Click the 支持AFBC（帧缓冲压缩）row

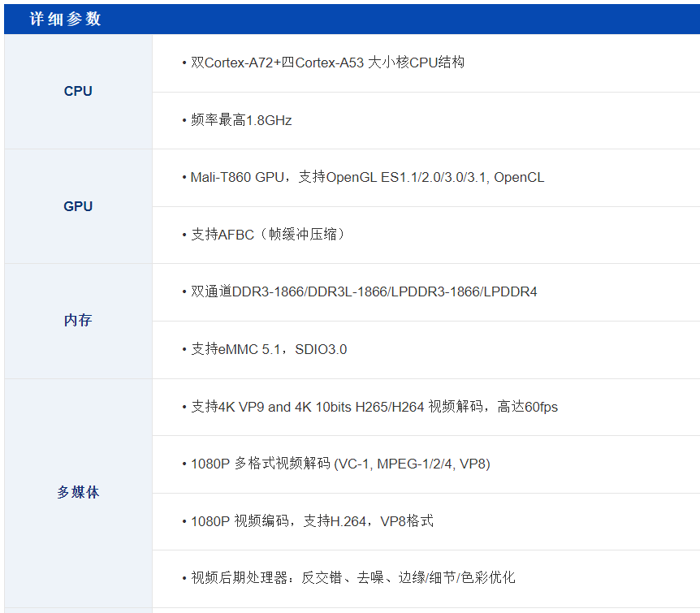[x=426, y=235]
